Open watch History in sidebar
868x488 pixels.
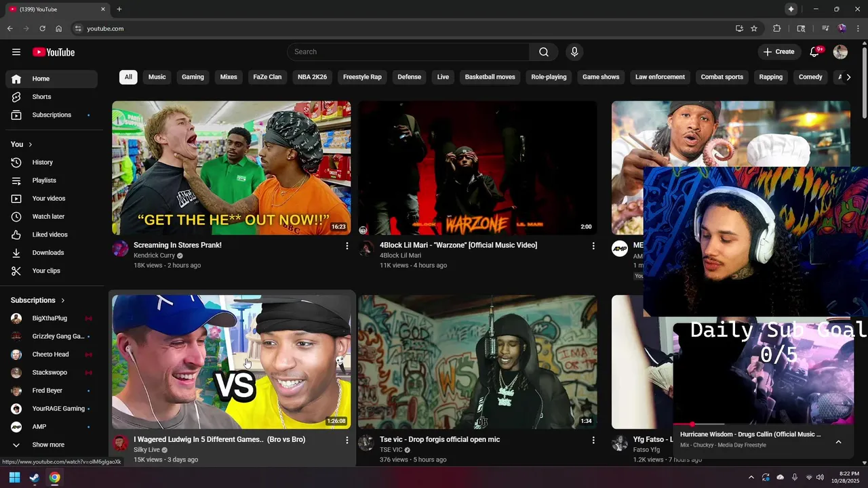pyautogui.click(x=52, y=163)
